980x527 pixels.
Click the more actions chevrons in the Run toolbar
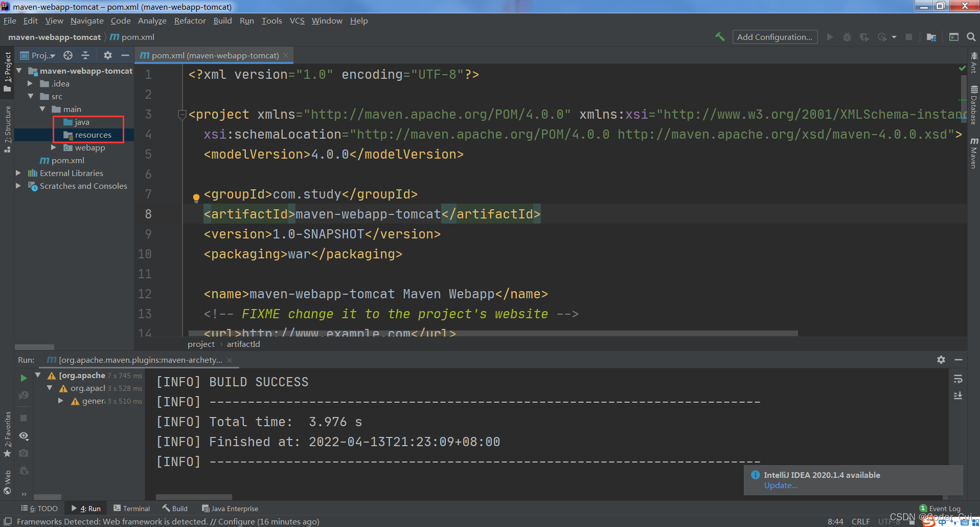tap(24, 494)
